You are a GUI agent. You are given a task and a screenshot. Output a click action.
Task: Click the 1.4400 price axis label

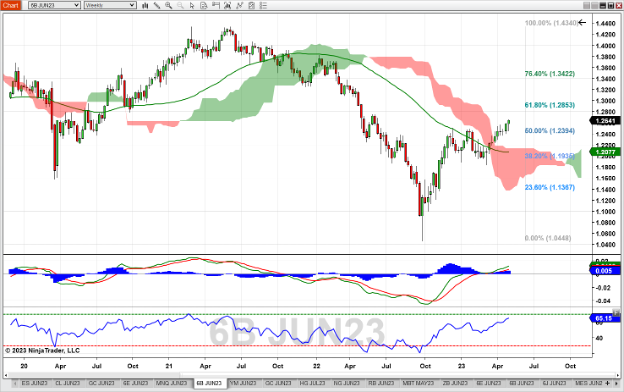[x=605, y=23]
